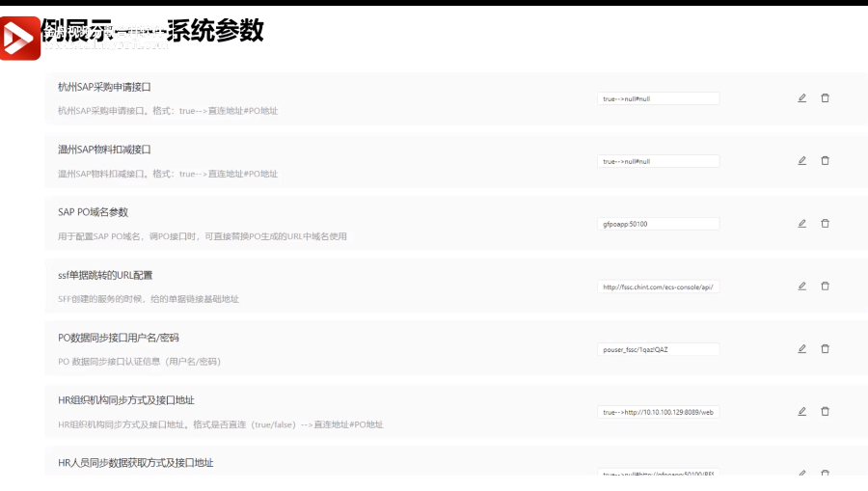Image resolution: width=868 pixels, height=491 pixels.
Task: Edit the SAP PO域名参数 entry
Action: coord(801,224)
